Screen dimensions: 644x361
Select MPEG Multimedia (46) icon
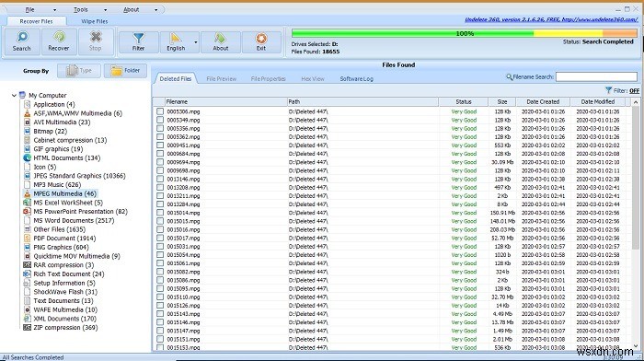coord(27,193)
